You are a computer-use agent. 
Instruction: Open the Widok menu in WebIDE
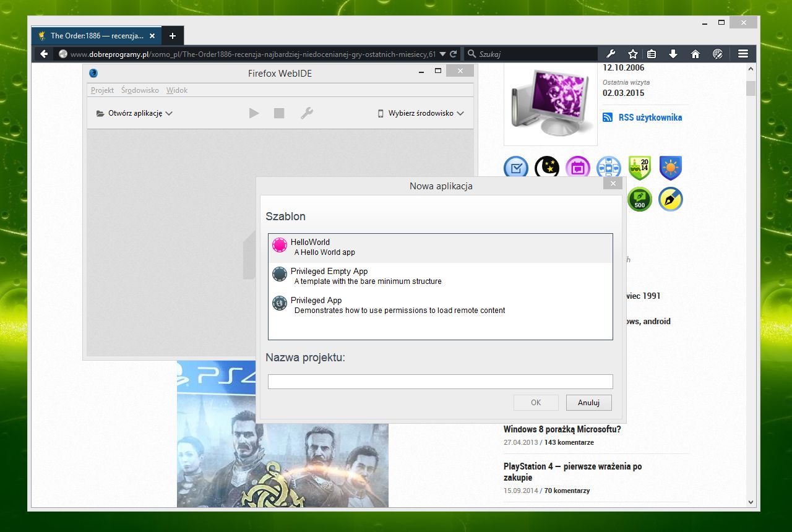177,90
